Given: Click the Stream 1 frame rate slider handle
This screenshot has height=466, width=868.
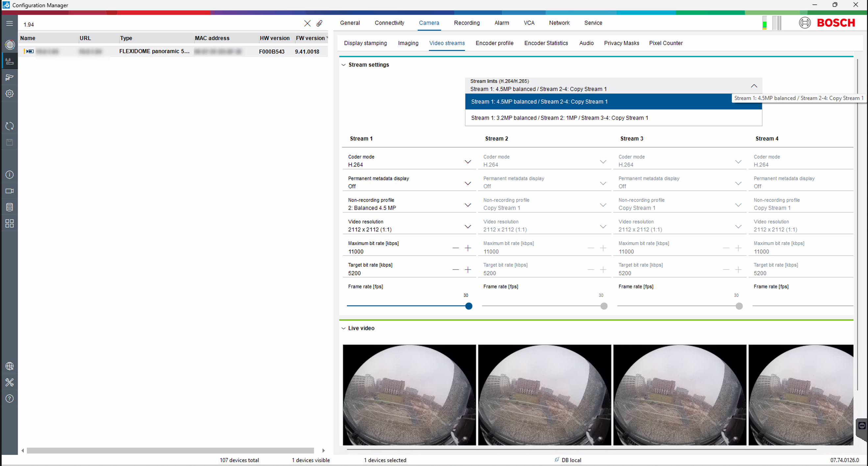Looking at the screenshot, I should point(468,306).
